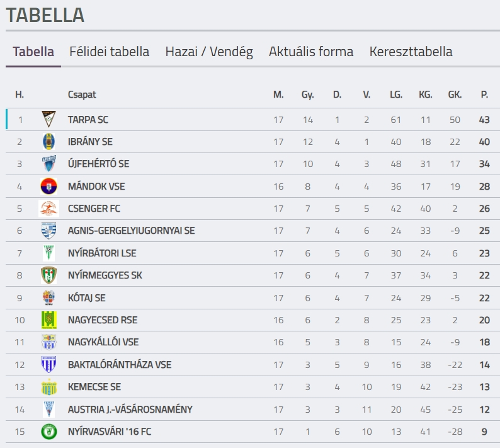Click the P. points column header
Image resolution: width=500 pixels, height=448 pixels.
(x=484, y=95)
